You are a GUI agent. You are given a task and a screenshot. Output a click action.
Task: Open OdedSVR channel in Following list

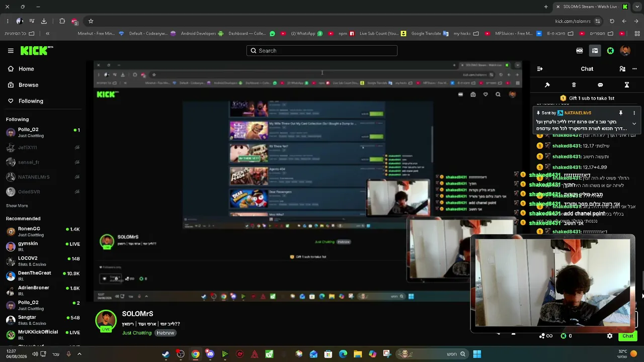click(x=43, y=192)
